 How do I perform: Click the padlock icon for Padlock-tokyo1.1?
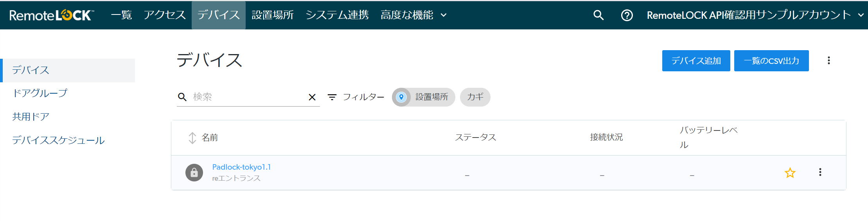194,172
